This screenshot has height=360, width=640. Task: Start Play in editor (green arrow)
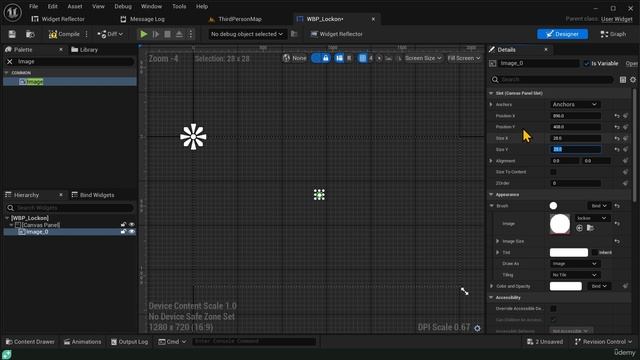144,34
